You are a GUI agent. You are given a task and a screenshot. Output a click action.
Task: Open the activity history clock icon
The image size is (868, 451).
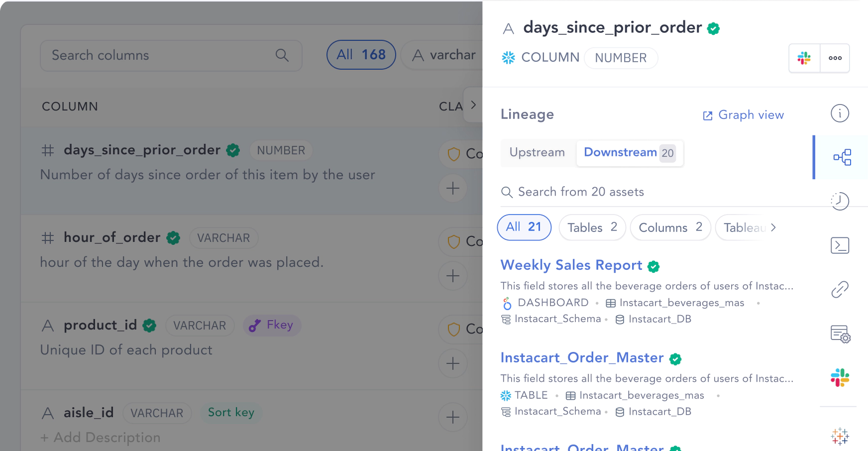coord(840,201)
